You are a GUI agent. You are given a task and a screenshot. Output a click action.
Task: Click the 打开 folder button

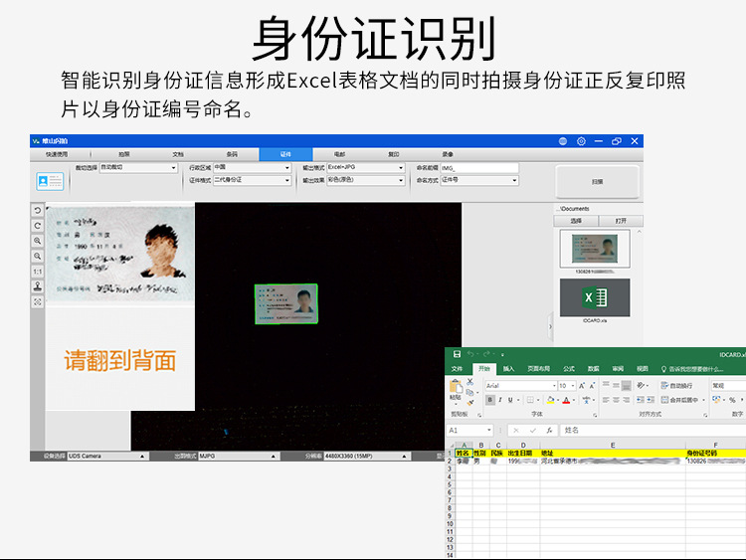pyautogui.click(x=621, y=221)
